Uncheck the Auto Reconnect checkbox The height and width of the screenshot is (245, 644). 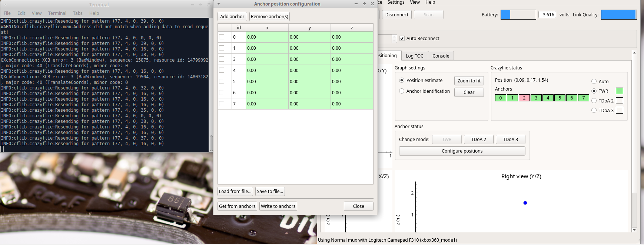point(402,39)
